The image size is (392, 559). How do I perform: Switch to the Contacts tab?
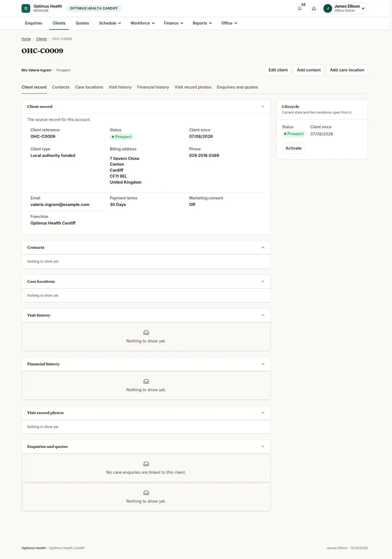click(61, 87)
